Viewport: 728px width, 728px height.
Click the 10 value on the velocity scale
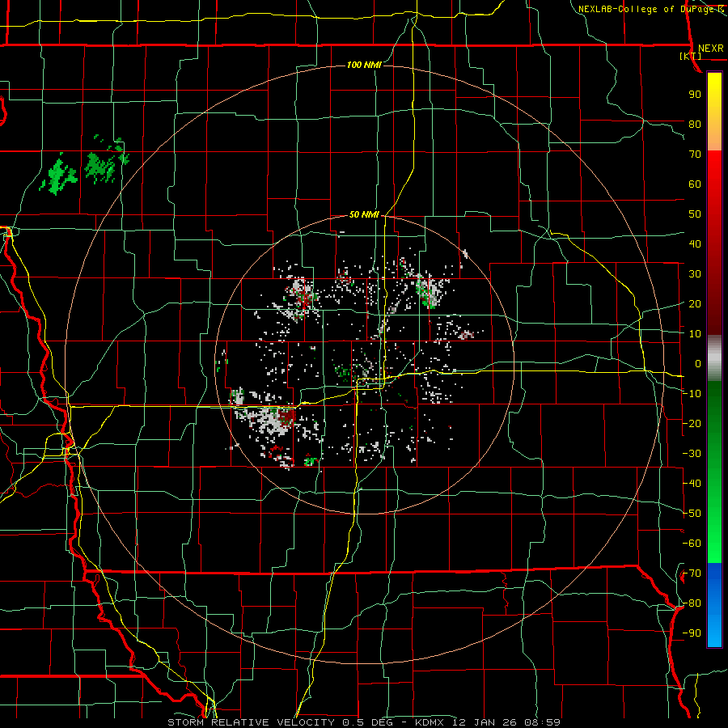[x=695, y=334]
